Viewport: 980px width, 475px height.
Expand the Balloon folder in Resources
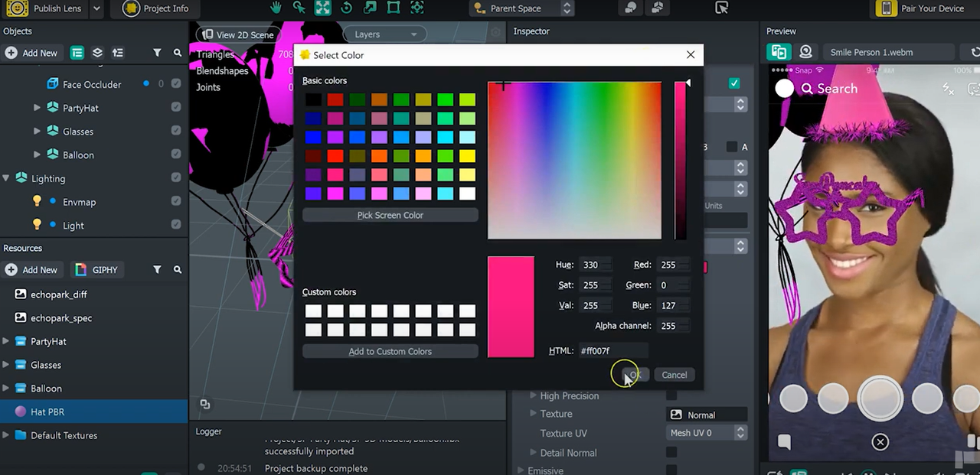coord(6,388)
